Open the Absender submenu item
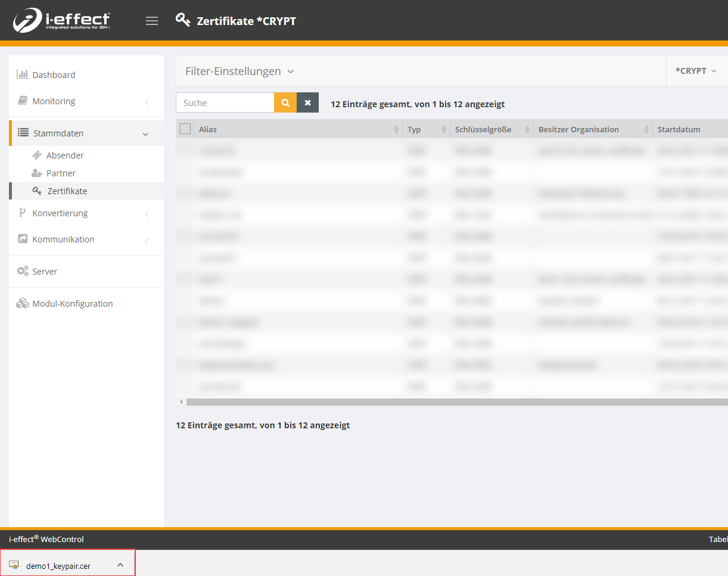 [65, 155]
